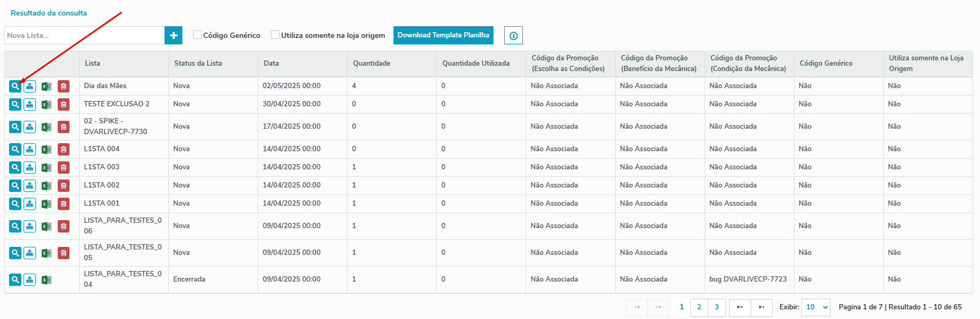The image size is (980, 319).
Task: Click upload icon for L1STA 002 row
Action: 30,185
